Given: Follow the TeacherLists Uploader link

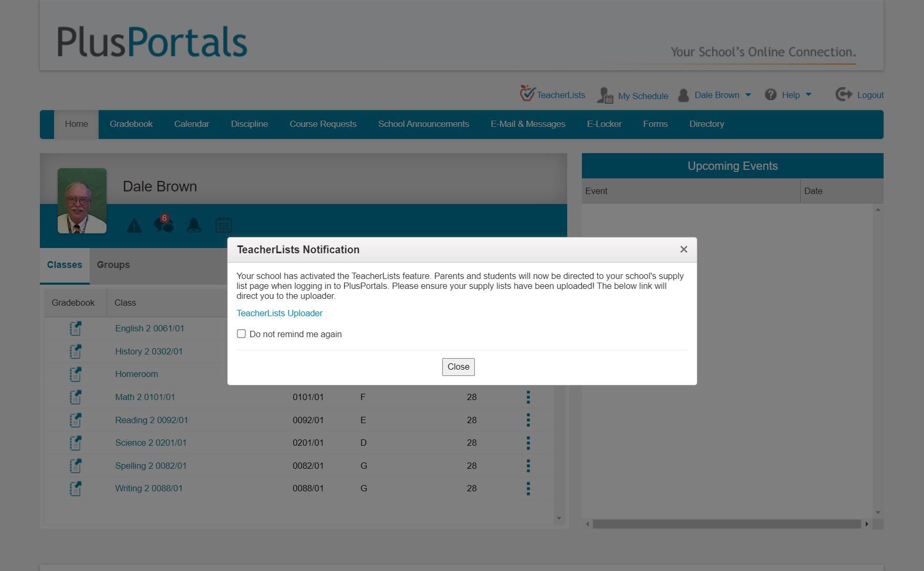Looking at the screenshot, I should click(280, 314).
